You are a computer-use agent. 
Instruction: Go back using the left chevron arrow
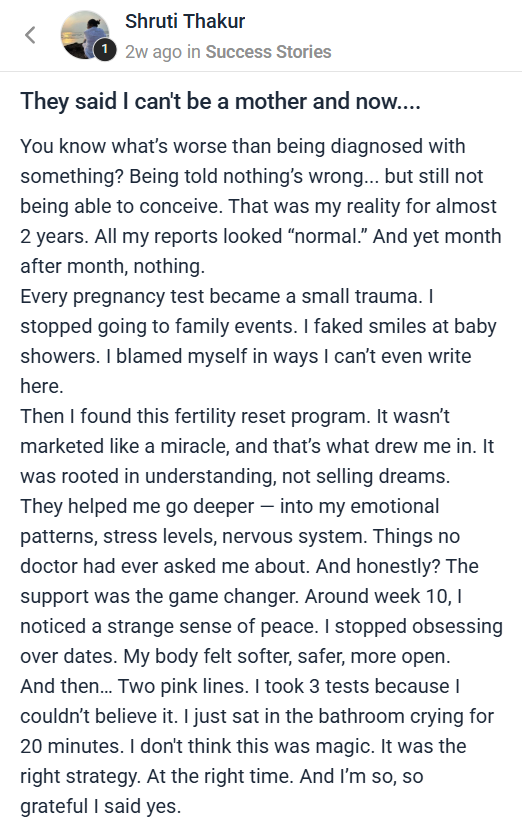[x=30, y=35]
